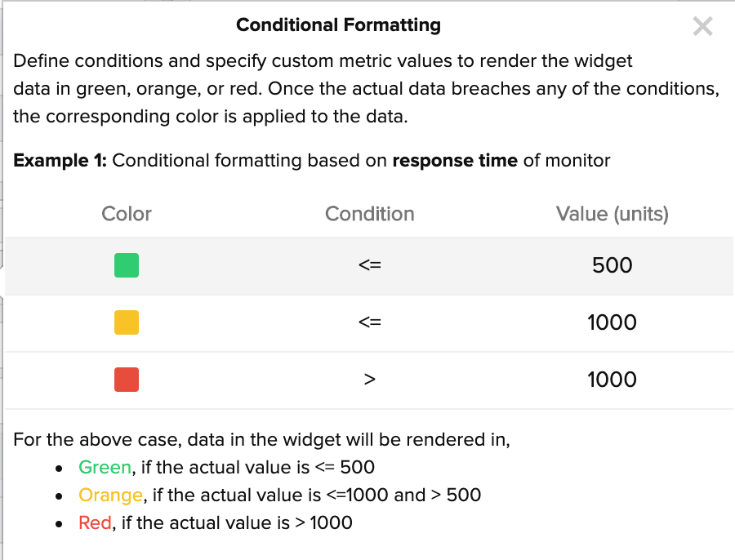Click the 'For the above case' sentence
This screenshot has height=560, width=735.
[x=261, y=440]
